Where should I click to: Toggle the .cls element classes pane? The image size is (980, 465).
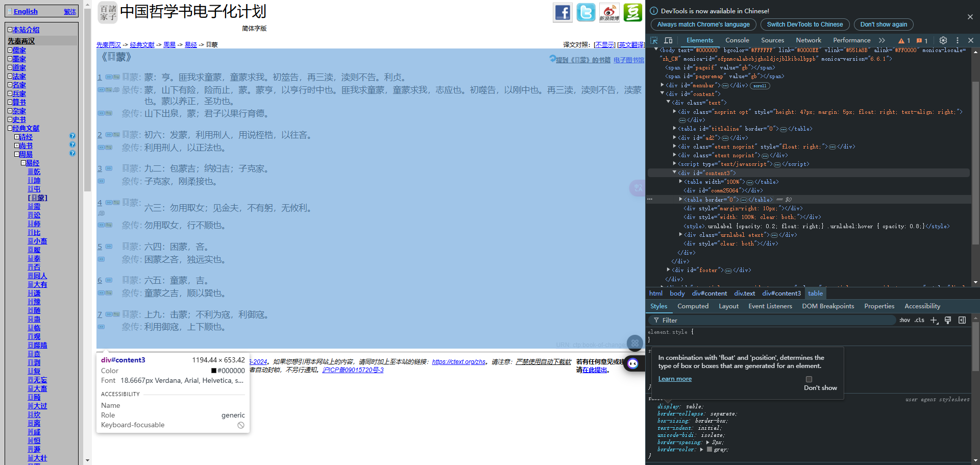(x=919, y=320)
